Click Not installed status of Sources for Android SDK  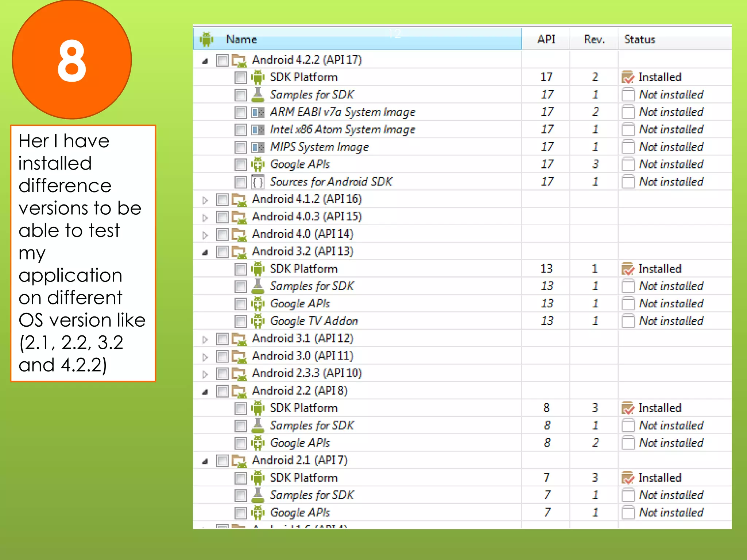(x=671, y=182)
